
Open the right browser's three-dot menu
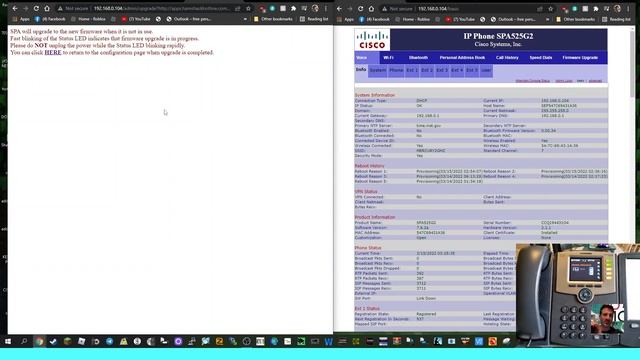628,9
